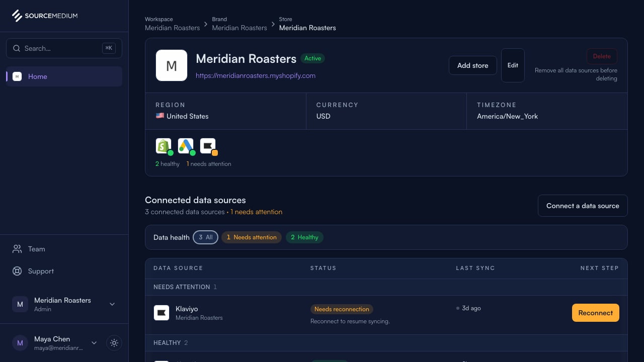Viewport: 644px width, 362px height.
Task: Click the Team people icon
Action: (x=17, y=249)
